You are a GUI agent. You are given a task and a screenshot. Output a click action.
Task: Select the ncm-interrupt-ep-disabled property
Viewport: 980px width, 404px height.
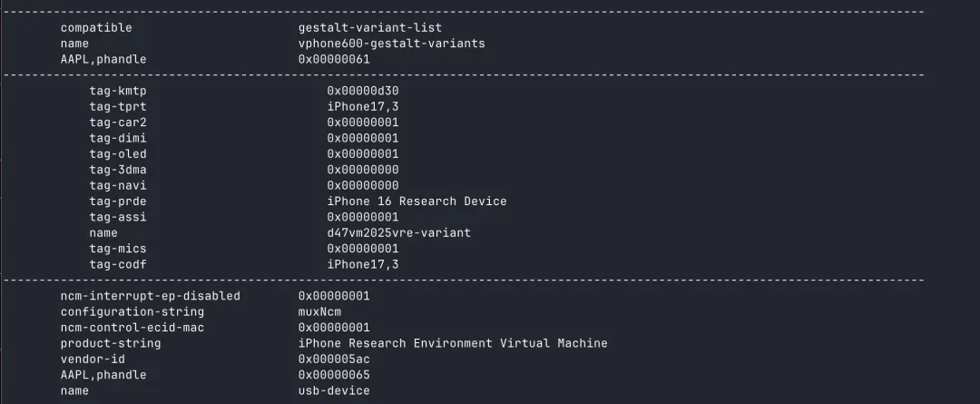(150, 296)
